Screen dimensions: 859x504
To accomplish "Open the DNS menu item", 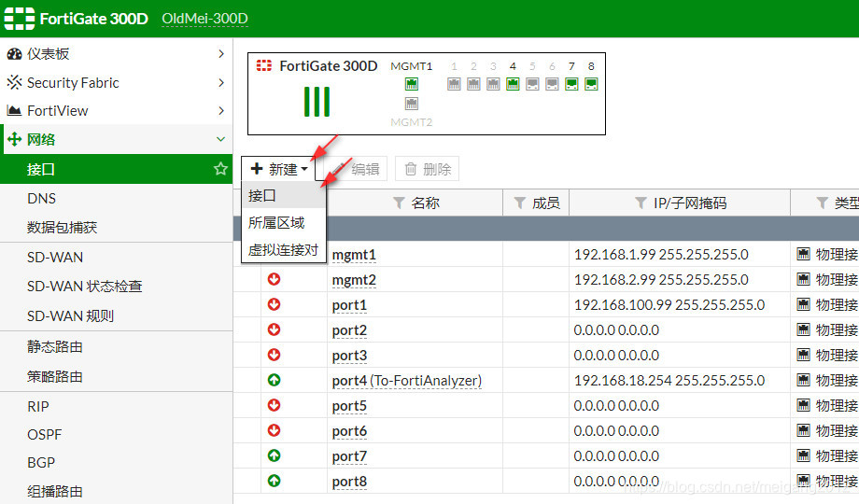I will coord(116,198).
